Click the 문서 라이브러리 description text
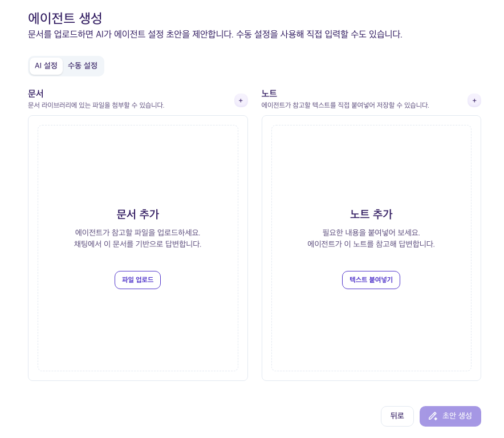The height and width of the screenshot is (438, 504). point(96,106)
